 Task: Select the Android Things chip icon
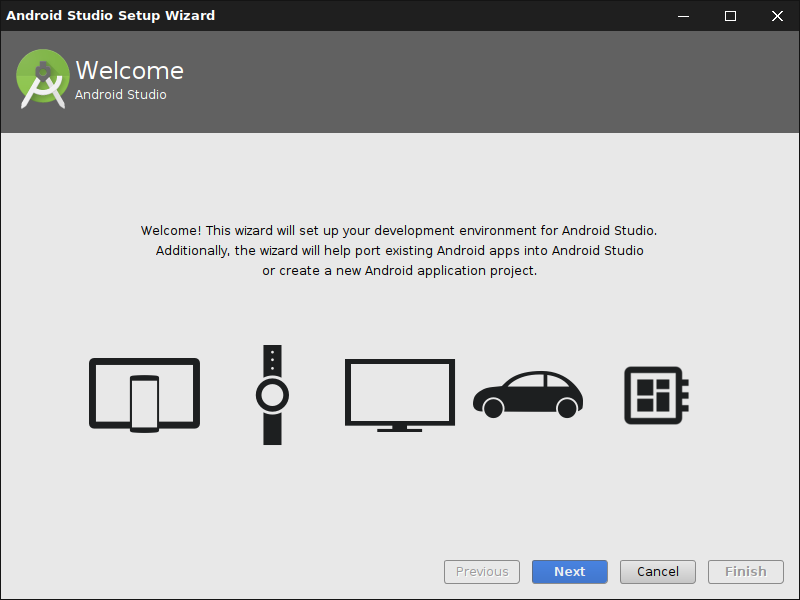pos(656,394)
